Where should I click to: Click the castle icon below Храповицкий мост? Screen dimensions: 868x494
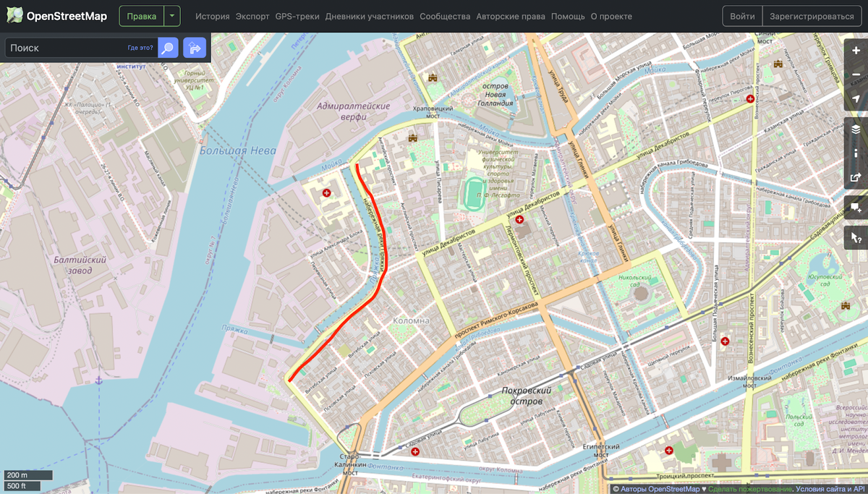(413, 137)
